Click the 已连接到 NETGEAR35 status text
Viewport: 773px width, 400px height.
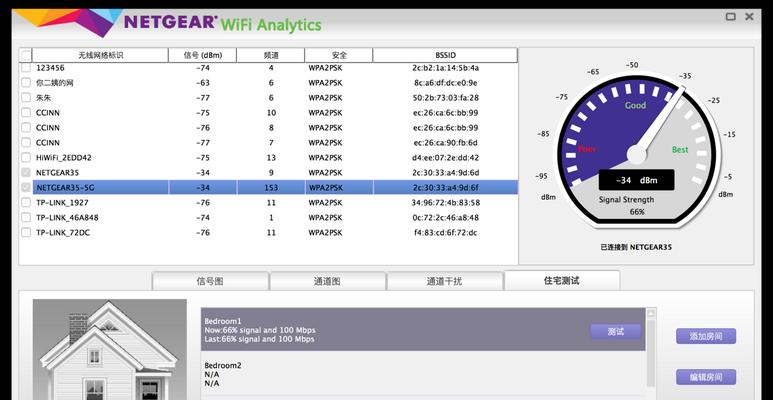(x=636, y=247)
